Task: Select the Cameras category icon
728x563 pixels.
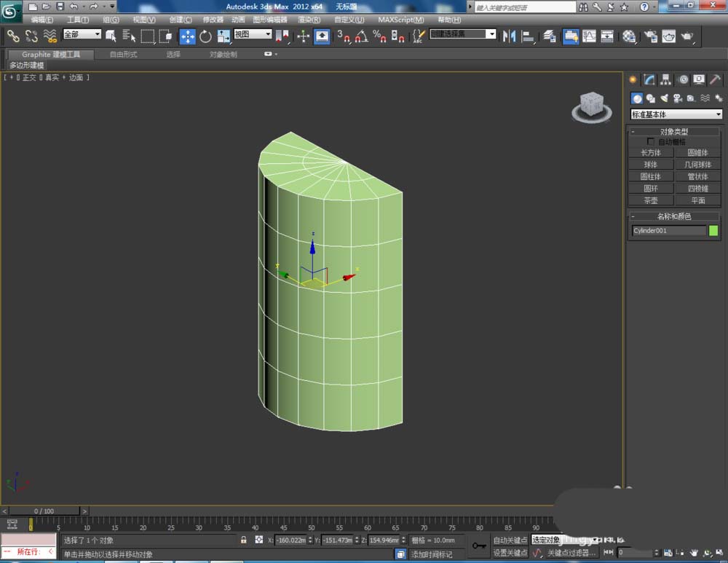Action: (x=677, y=98)
